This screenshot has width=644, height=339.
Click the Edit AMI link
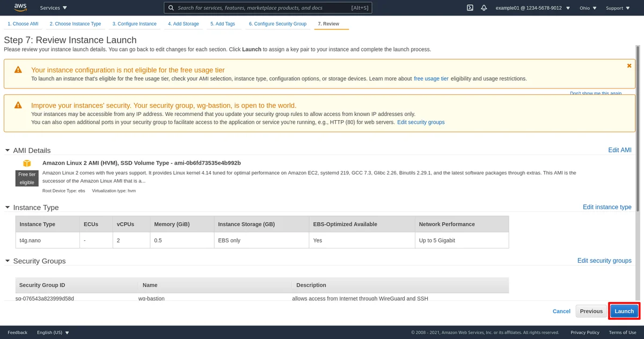point(619,150)
